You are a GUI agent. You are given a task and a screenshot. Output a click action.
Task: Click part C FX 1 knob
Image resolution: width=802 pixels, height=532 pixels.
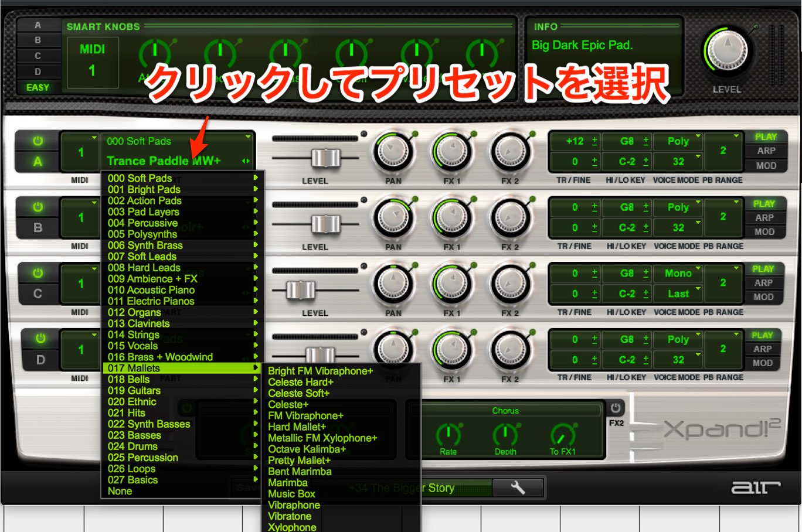point(451,284)
